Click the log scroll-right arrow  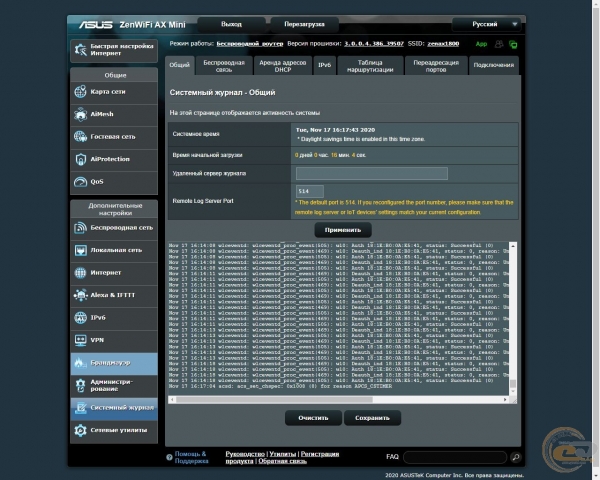505,400
